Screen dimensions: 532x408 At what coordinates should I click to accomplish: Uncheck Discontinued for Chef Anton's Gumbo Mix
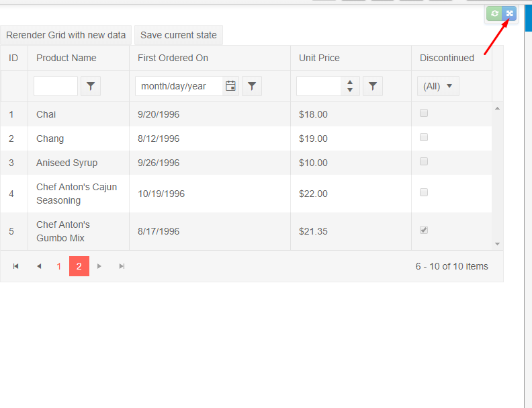pos(424,231)
